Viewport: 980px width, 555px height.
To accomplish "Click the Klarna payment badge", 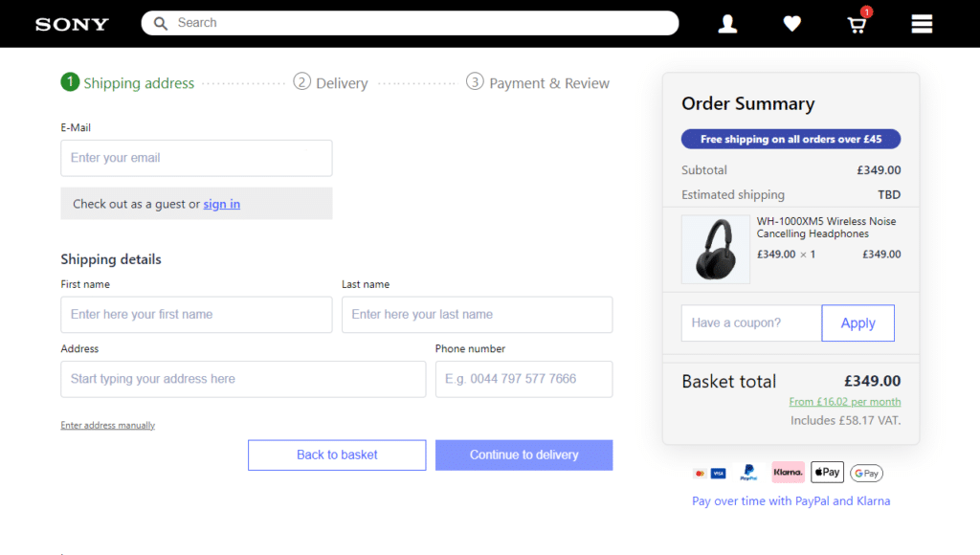I will click(788, 472).
